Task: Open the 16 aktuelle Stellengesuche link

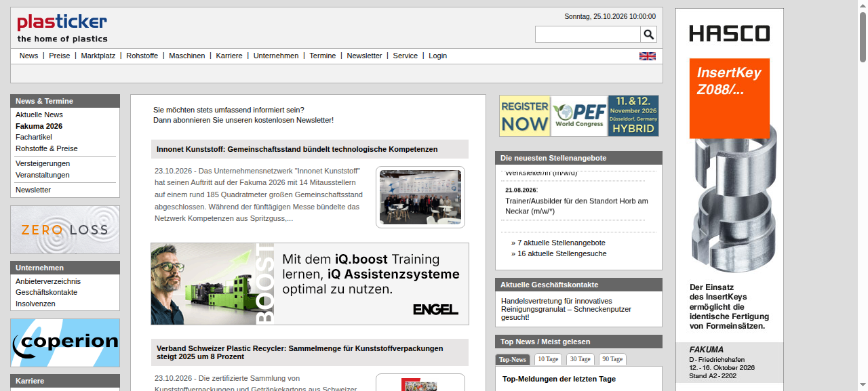Action: click(562, 253)
